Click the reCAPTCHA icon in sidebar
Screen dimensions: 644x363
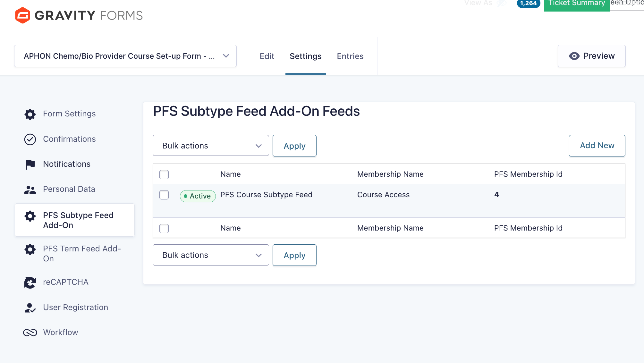30,283
